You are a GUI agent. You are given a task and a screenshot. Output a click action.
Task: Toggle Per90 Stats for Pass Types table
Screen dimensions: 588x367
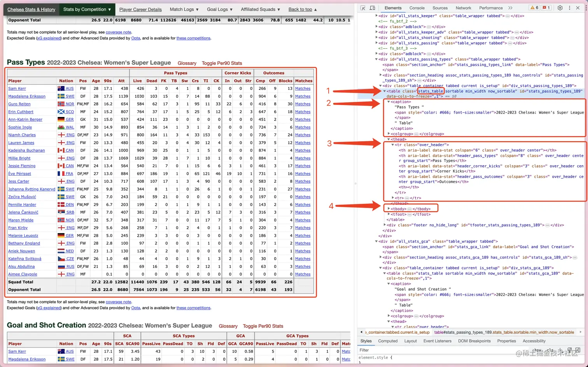[x=222, y=63]
